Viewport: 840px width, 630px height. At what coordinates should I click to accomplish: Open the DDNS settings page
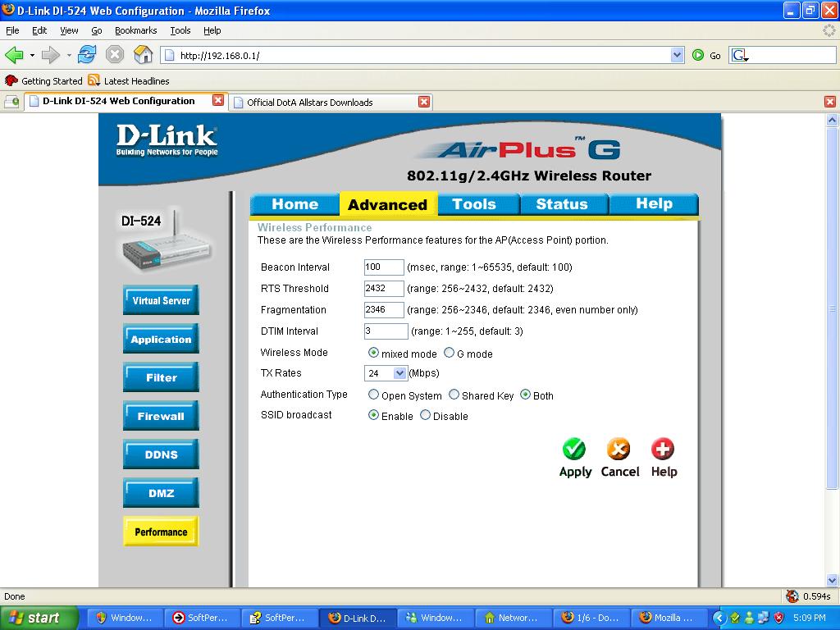point(161,454)
